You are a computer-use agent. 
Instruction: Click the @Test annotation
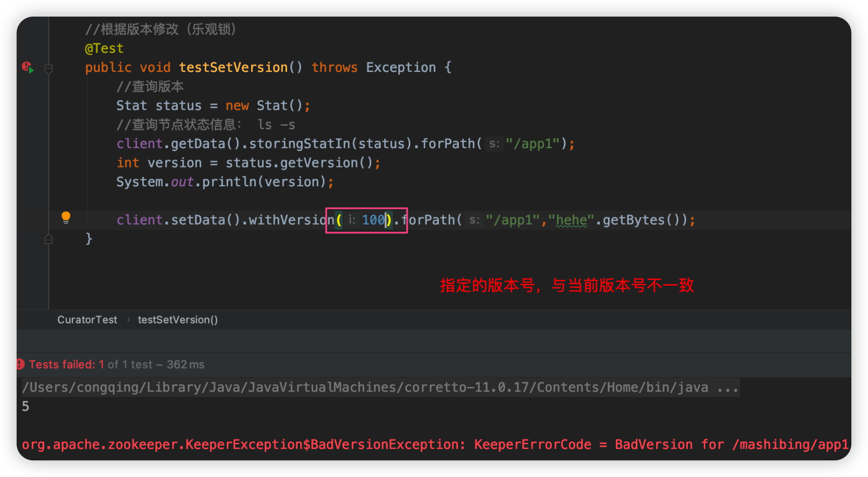pyautogui.click(x=104, y=48)
